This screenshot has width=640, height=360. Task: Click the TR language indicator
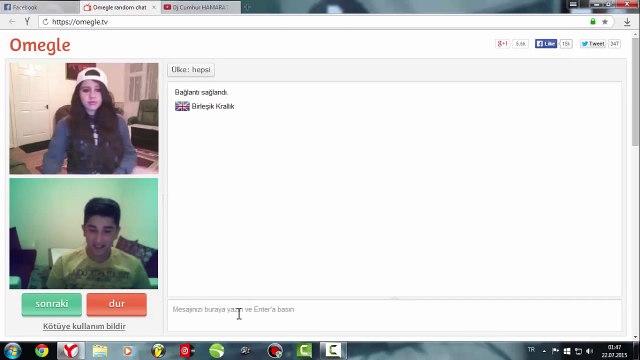531,350
